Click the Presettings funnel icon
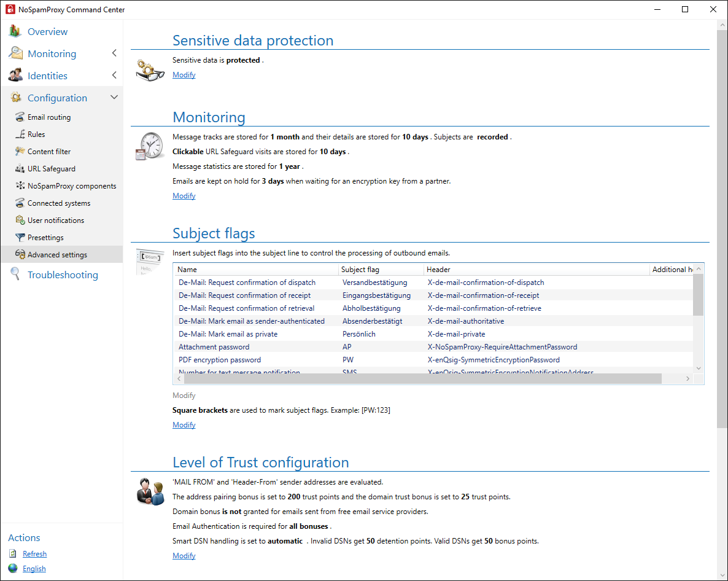Viewport: 728px width, 581px height. (20, 237)
